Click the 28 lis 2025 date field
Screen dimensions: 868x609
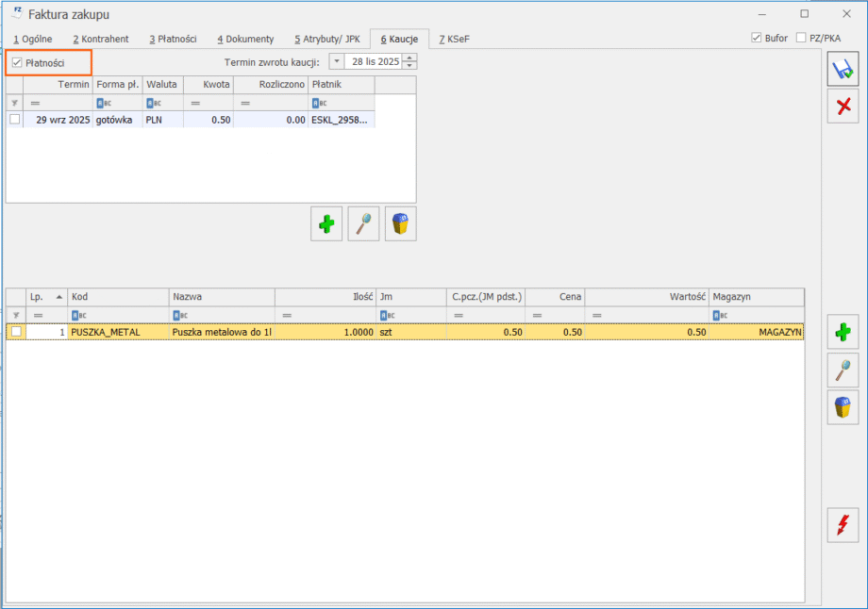point(375,62)
